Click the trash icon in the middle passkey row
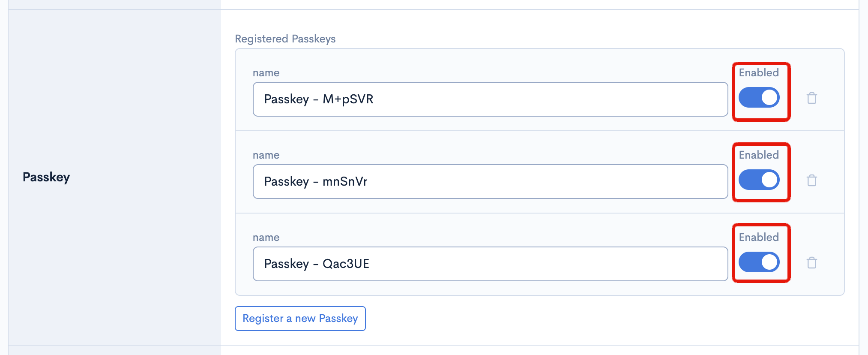868x355 pixels. coord(812,180)
